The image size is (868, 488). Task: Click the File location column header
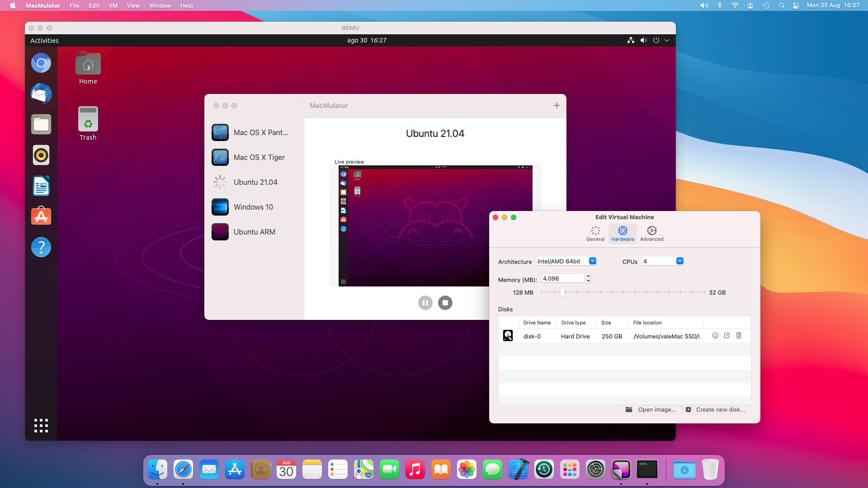[x=647, y=323]
